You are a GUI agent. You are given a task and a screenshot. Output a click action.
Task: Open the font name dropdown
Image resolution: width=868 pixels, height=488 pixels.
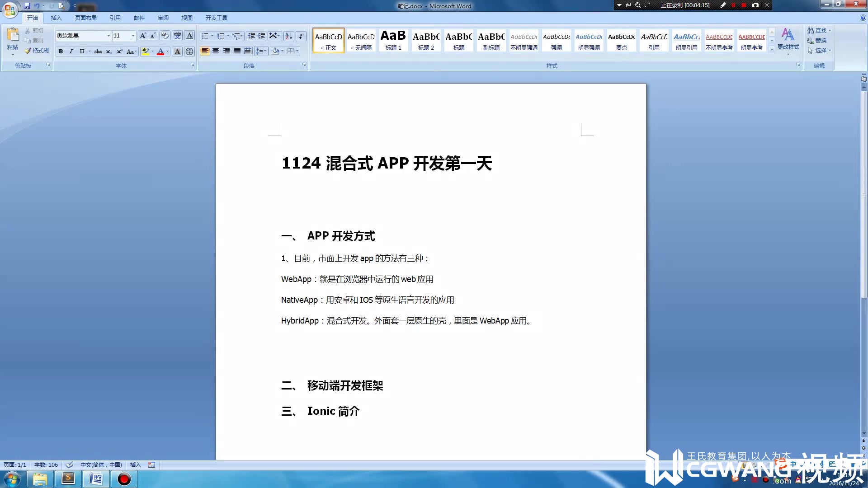[108, 36]
